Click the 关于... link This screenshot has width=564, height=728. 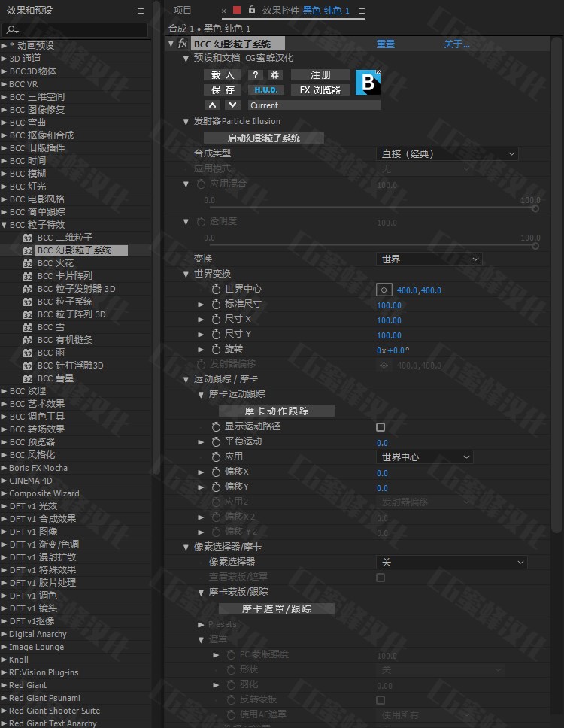[456, 44]
